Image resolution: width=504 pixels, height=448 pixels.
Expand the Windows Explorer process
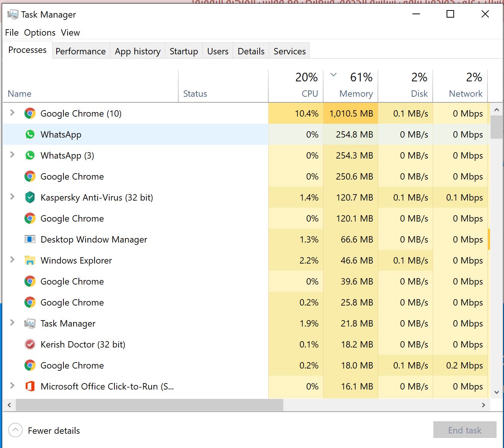[12, 260]
